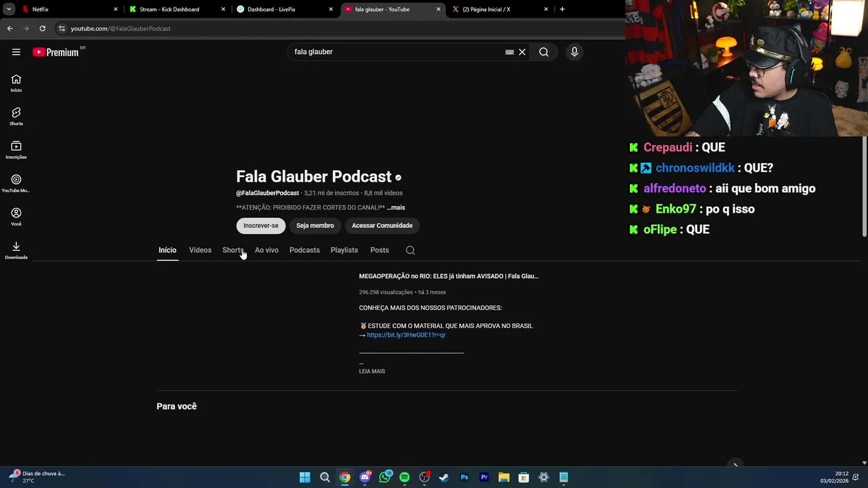Open the tab list dropdown arrow
This screenshot has height=488, width=868.
pos(9,9)
